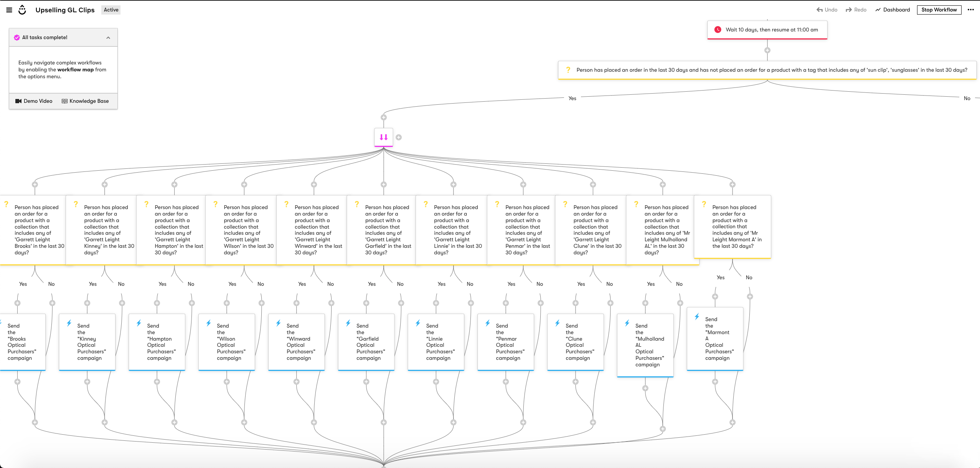Open the three-dot options menu
Viewport: 980px width, 468px height.
pyautogui.click(x=971, y=10)
